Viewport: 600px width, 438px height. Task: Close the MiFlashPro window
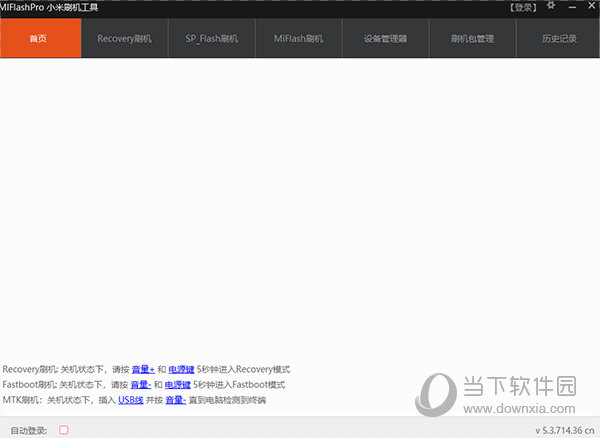click(x=592, y=6)
